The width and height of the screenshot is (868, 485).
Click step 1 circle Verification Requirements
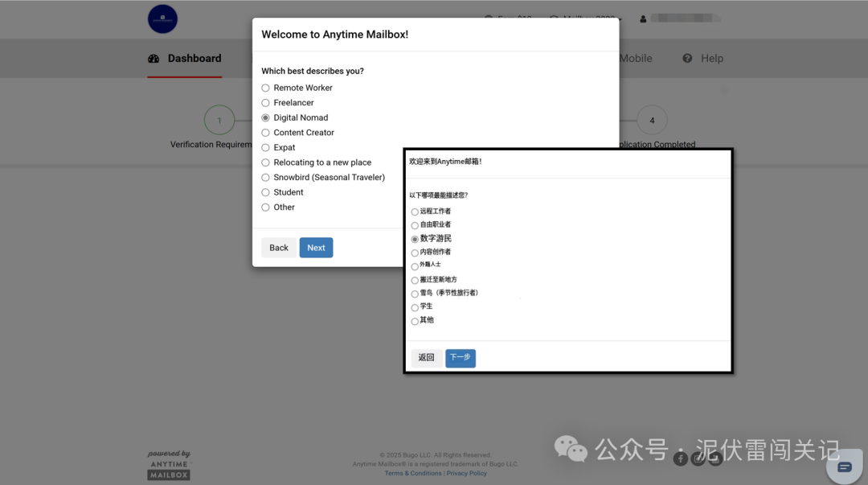click(x=219, y=121)
